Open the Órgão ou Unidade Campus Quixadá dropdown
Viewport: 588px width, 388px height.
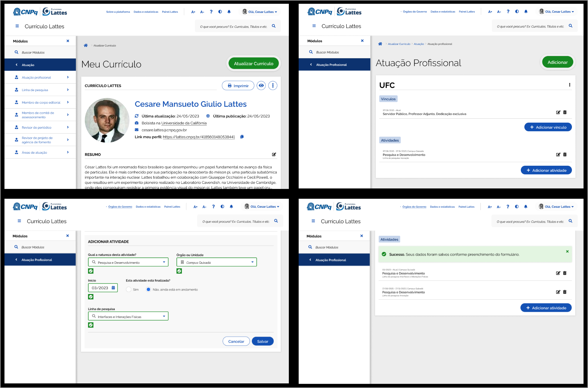click(216, 262)
